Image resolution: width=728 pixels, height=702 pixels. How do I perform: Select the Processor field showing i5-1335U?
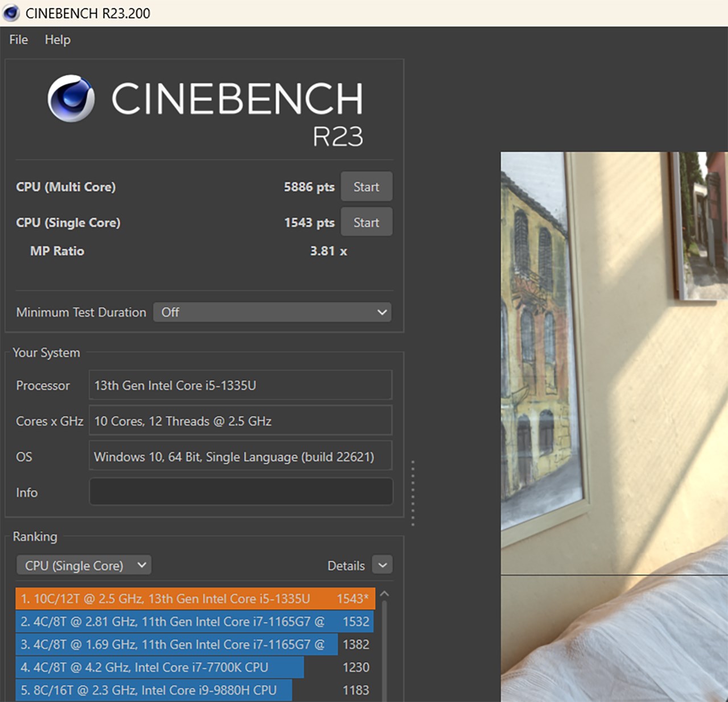pos(240,385)
